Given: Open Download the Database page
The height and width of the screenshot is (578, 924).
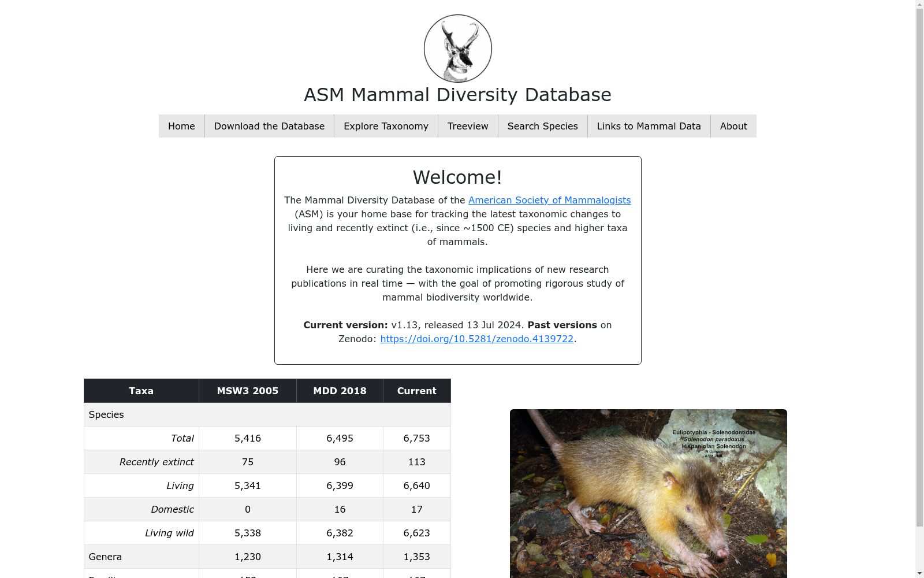Looking at the screenshot, I should [x=269, y=126].
